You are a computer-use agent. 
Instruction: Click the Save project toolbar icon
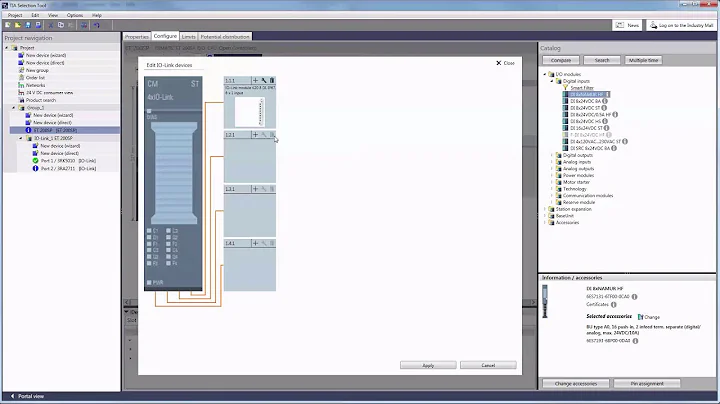[28, 25]
